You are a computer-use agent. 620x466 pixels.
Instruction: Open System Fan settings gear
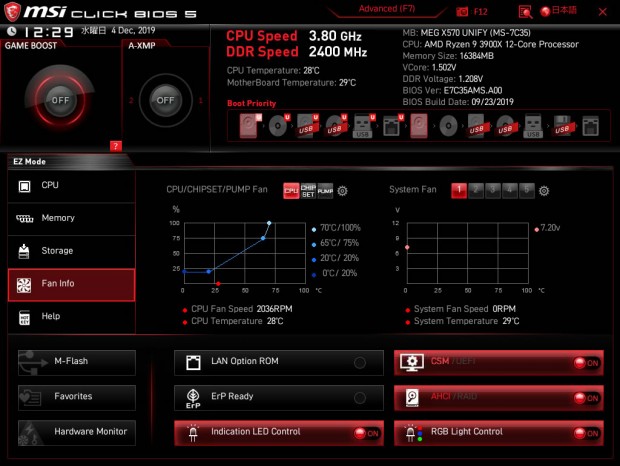(544, 191)
